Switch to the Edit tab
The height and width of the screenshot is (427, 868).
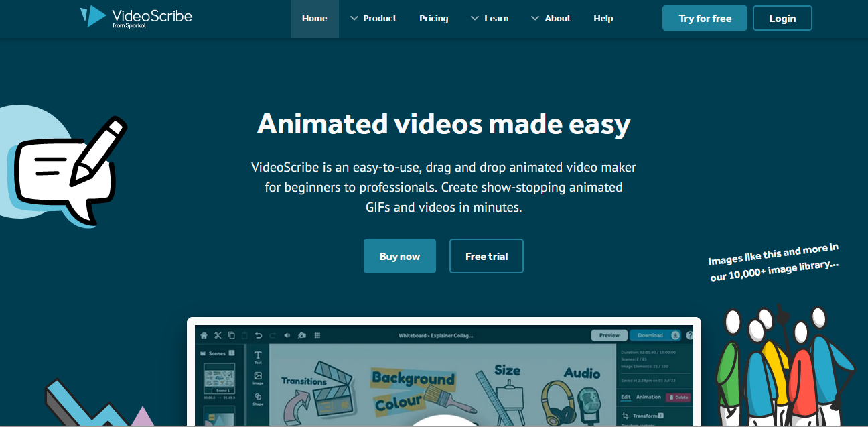coord(626,397)
